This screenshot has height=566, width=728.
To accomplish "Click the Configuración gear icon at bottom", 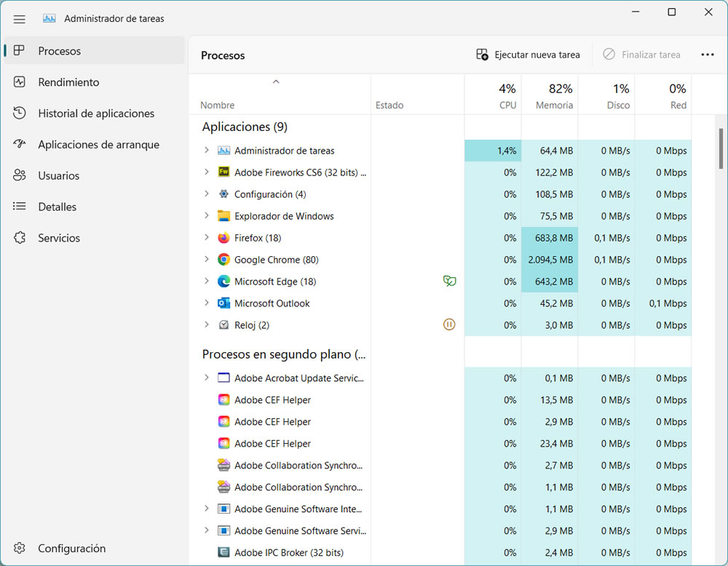I will (x=19, y=549).
